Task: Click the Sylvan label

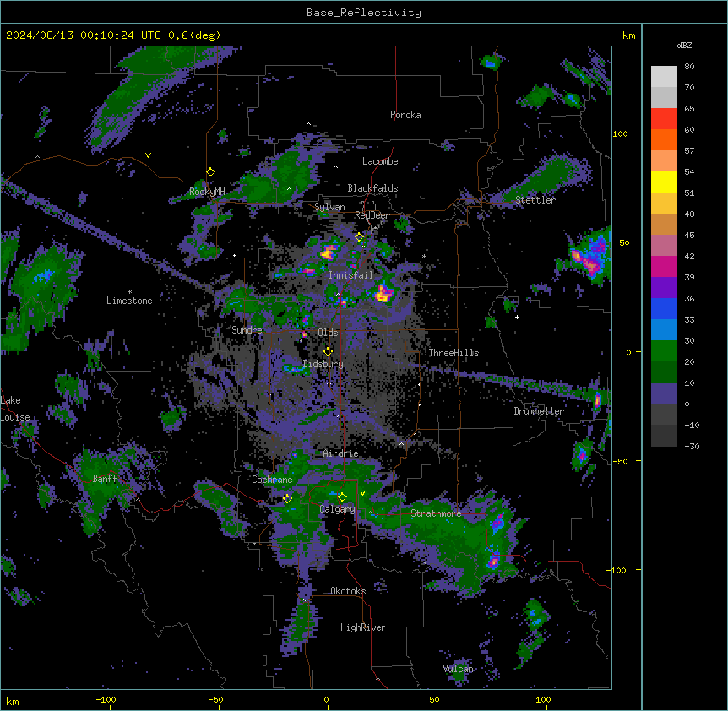Action: (x=329, y=207)
